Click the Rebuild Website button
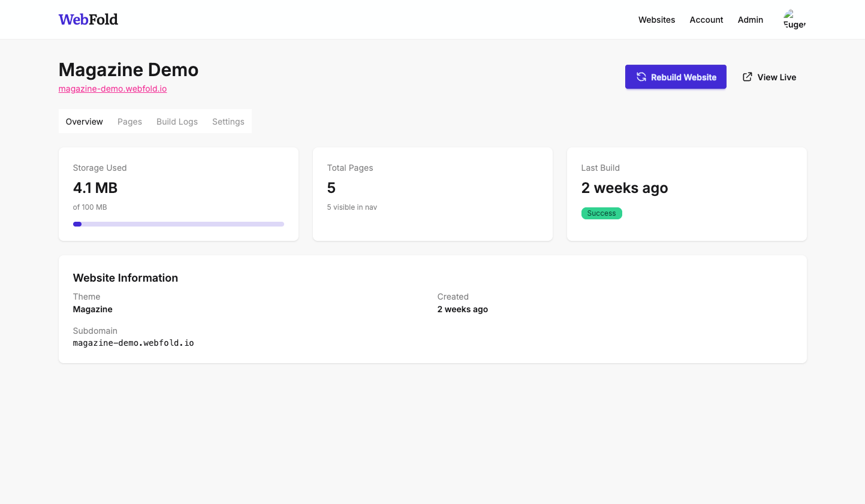865x504 pixels. 676,77
